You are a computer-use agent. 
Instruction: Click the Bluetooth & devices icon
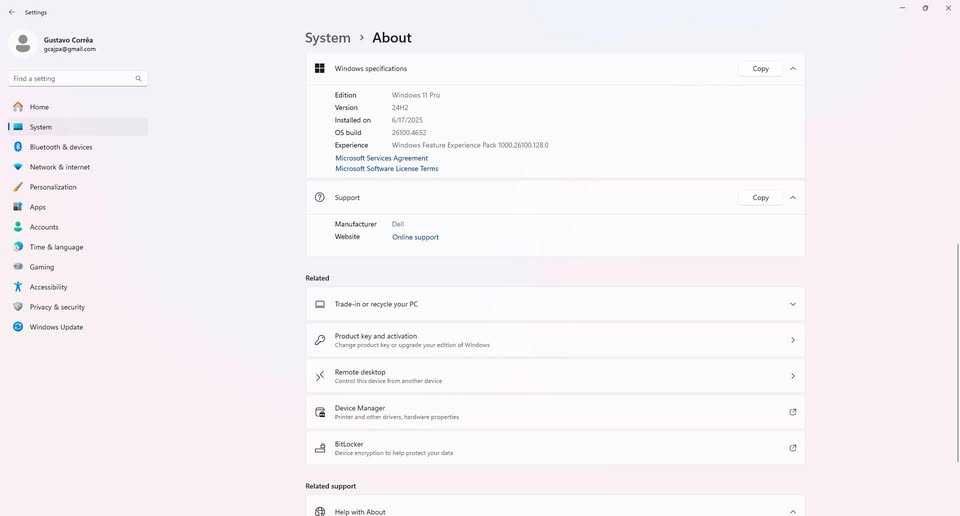[18, 147]
